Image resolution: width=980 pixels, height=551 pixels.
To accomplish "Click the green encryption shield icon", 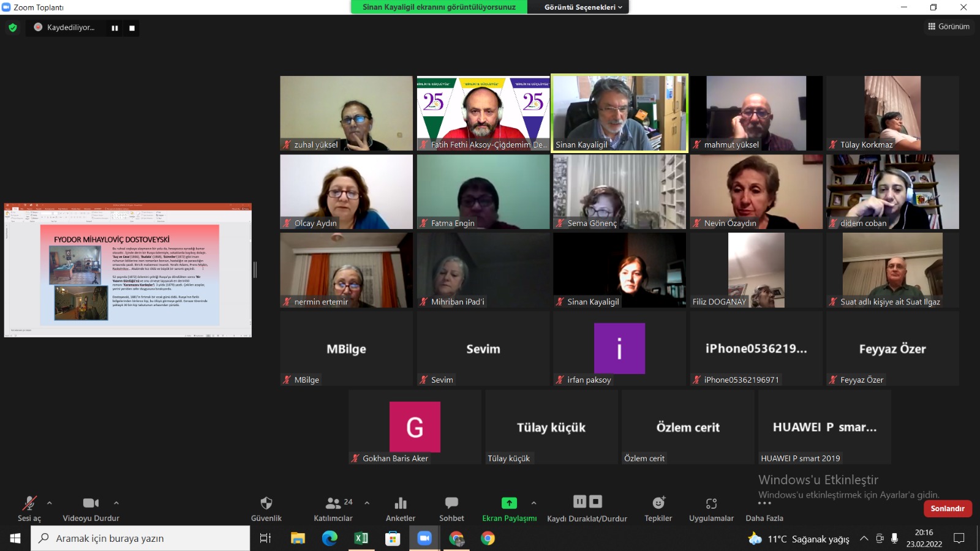I will pyautogui.click(x=13, y=28).
